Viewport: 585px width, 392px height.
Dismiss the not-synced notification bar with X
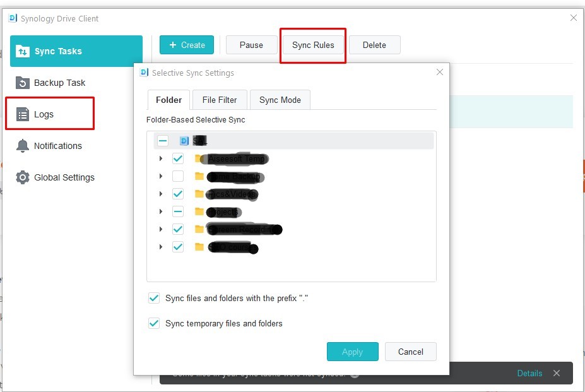pyautogui.click(x=556, y=373)
